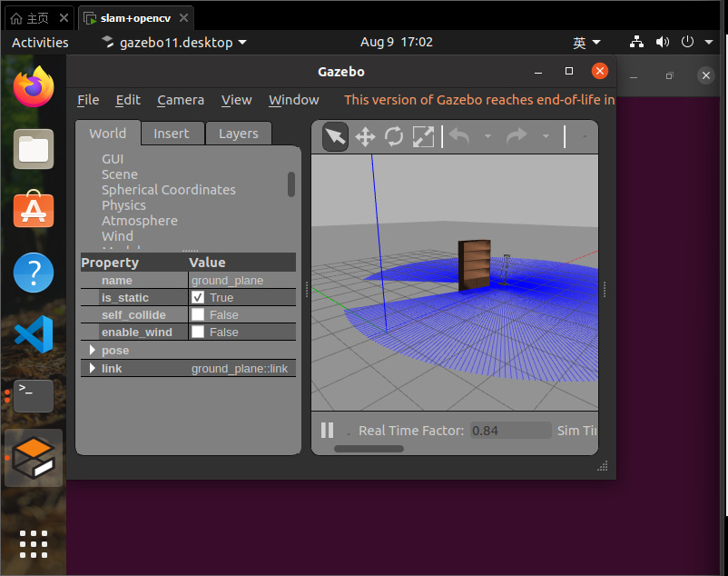This screenshot has width=728, height=576.
Task: Expand the link property row
Action: coord(93,368)
